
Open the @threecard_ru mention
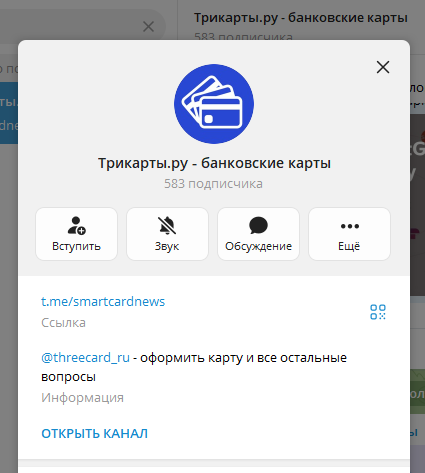[x=85, y=357]
